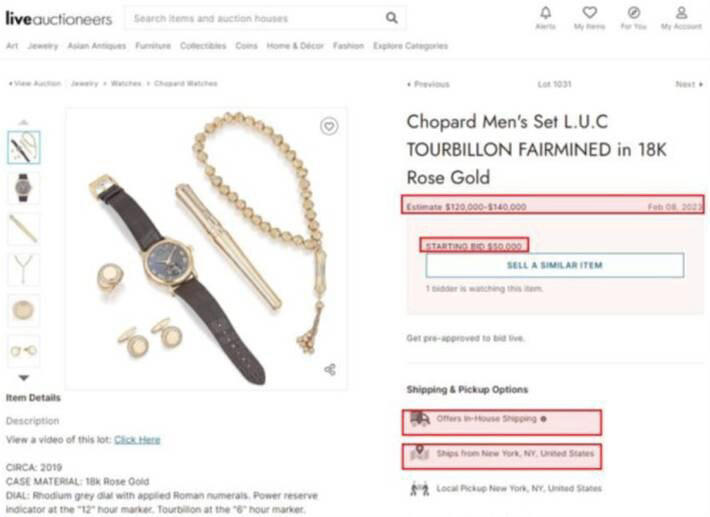The image size is (710, 517).
Task: Click the in-house shipping info icon
Action: pyautogui.click(x=543, y=418)
